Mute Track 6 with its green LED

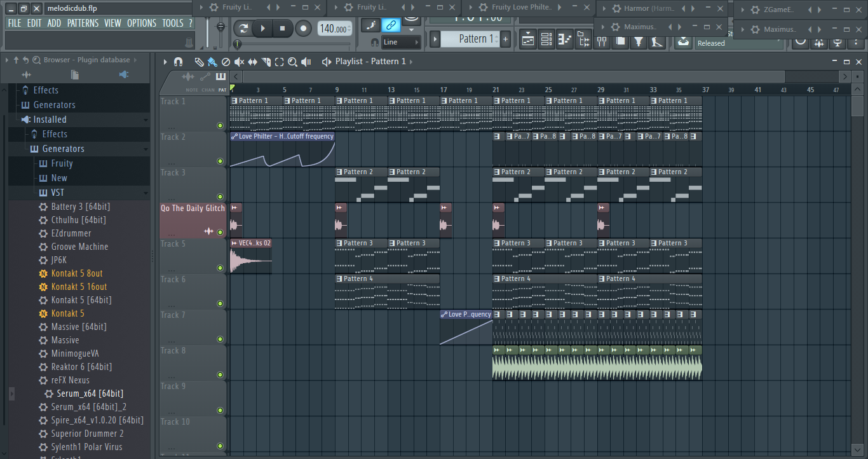pyautogui.click(x=220, y=303)
